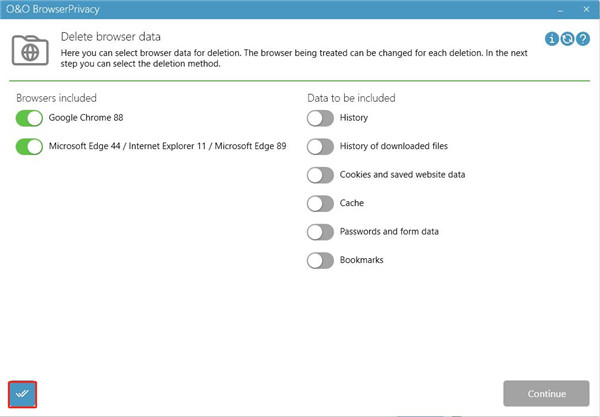600x417 pixels.
Task: Turn on Cookies and saved website data
Action: point(320,175)
